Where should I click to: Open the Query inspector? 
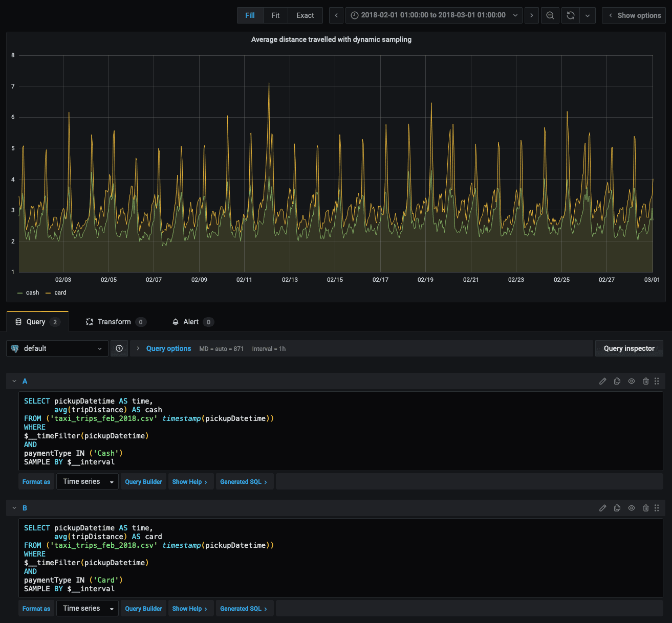(x=628, y=348)
